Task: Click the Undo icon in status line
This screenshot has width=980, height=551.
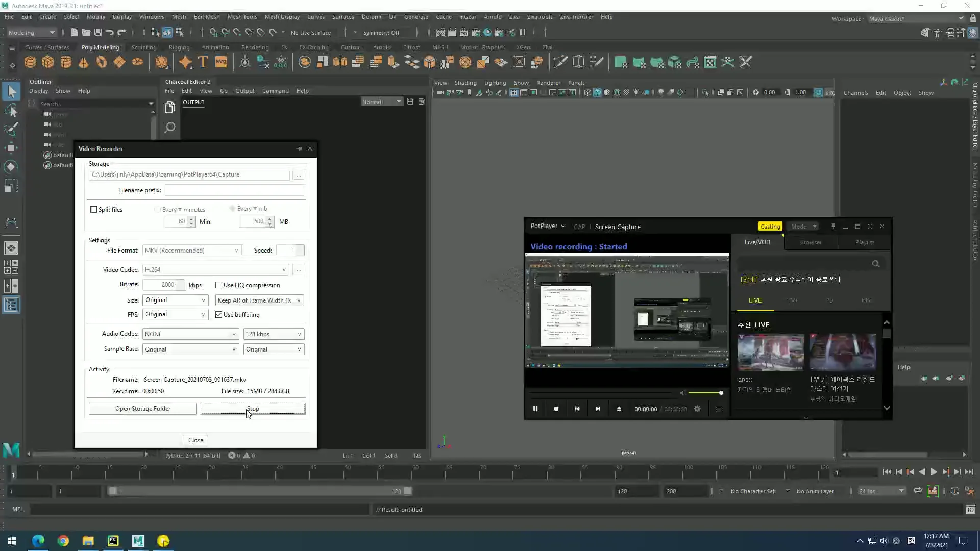Action: [110, 32]
